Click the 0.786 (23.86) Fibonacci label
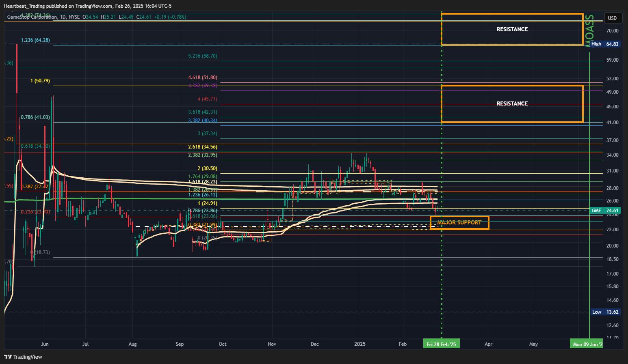 tap(203, 211)
